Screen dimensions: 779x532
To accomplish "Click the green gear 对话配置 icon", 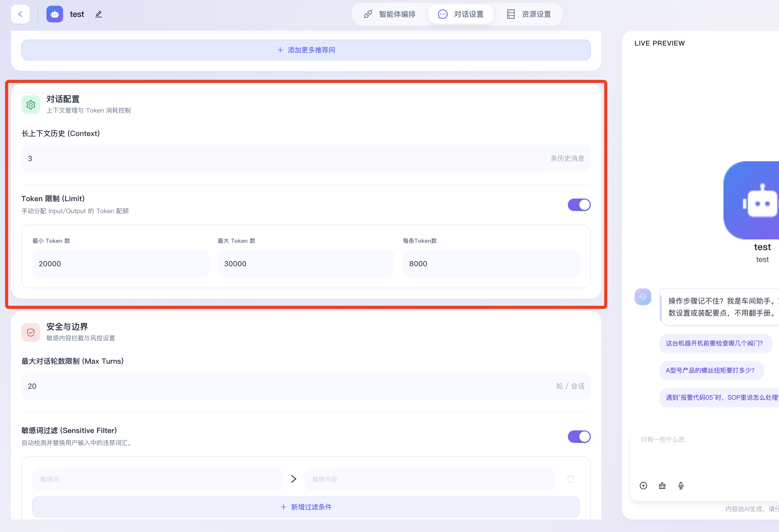I will tap(31, 104).
